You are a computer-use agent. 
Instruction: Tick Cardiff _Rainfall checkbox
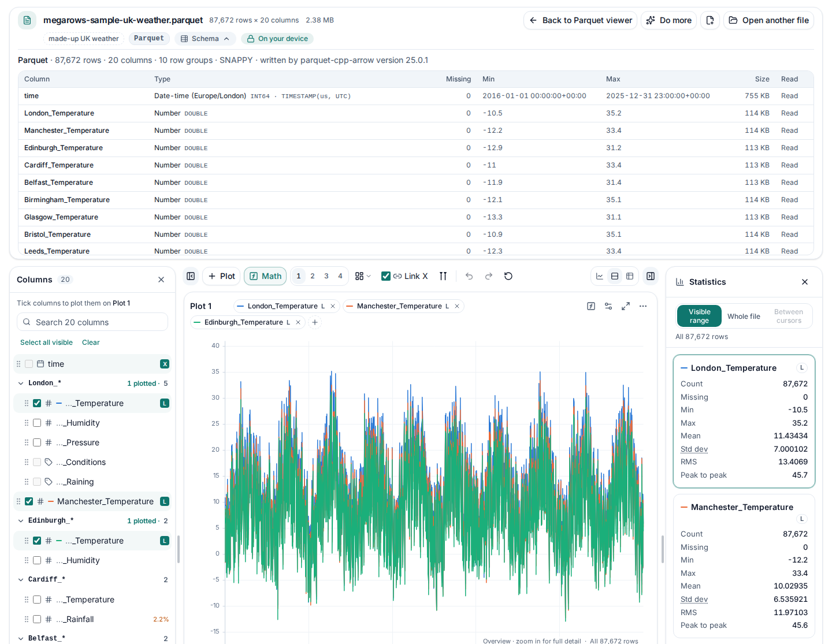37,619
